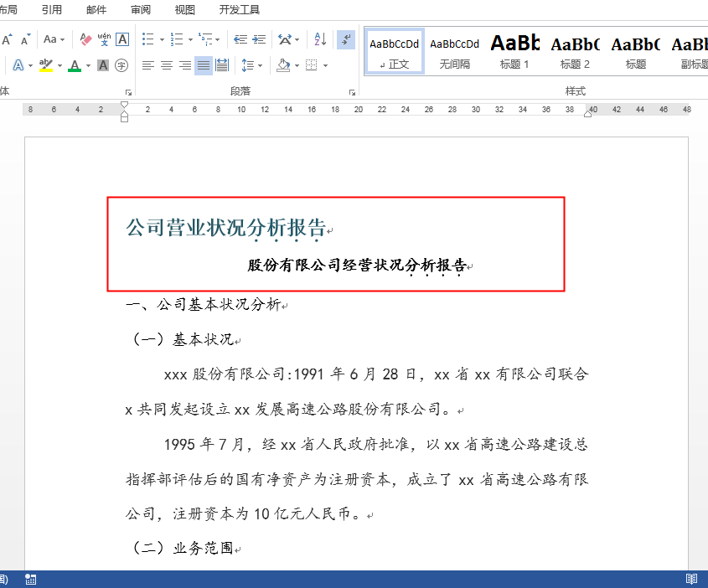This screenshot has height=588, width=708.
Task: Apply paragraph borders with the borders icon
Action: [x=311, y=65]
